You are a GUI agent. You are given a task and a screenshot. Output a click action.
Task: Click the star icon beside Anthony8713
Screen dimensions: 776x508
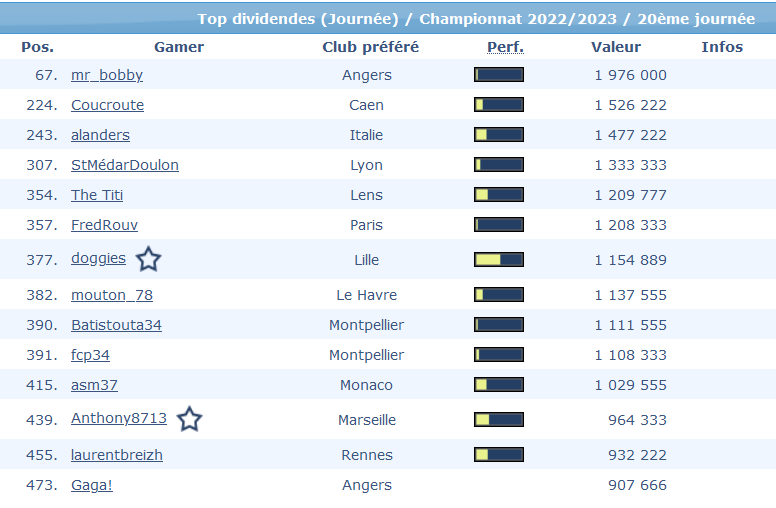point(189,419)
